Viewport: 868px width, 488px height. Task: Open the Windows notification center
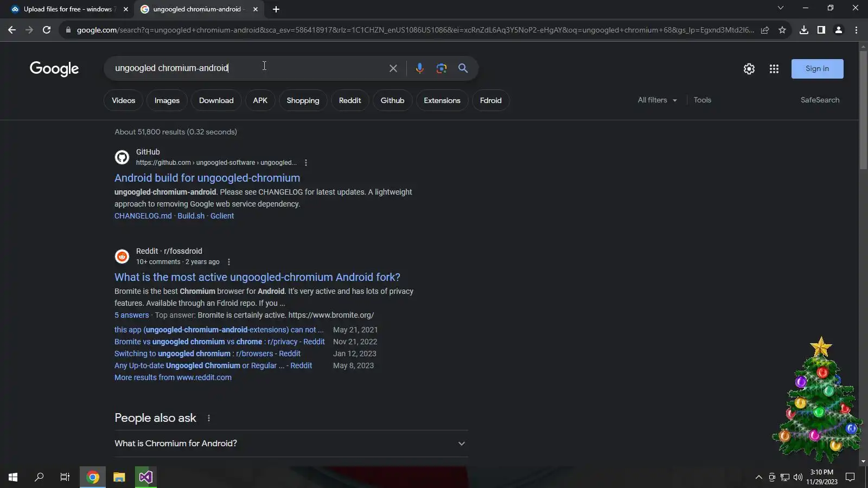(850, 477)
